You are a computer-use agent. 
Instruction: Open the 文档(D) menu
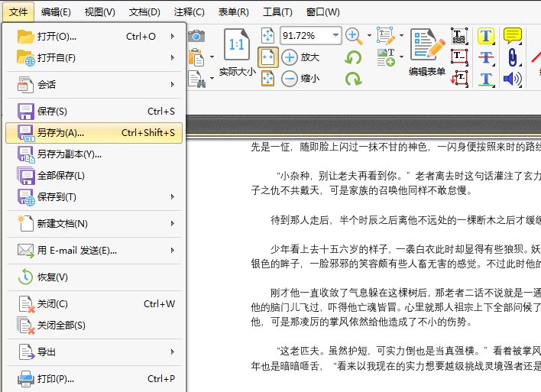(144, 12)
